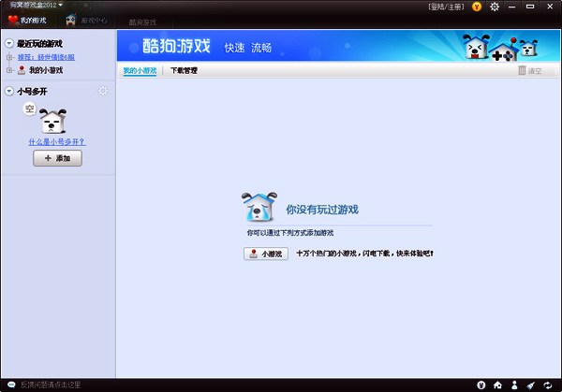562x392 pixels.
Task: Open the 狗窝游戏盒2012 title dropdown menu
Action: 36,5
